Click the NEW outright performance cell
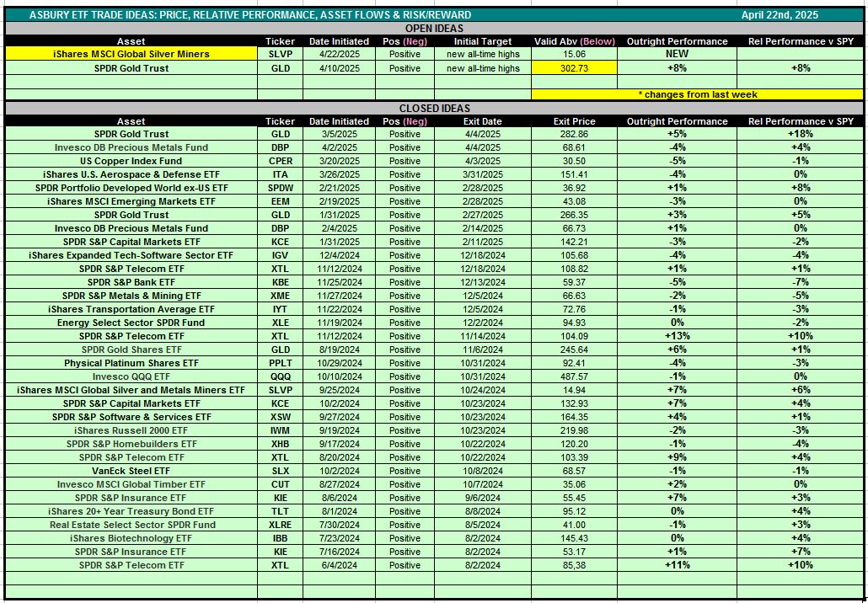 pyautogui.click(x=677, y=54)
